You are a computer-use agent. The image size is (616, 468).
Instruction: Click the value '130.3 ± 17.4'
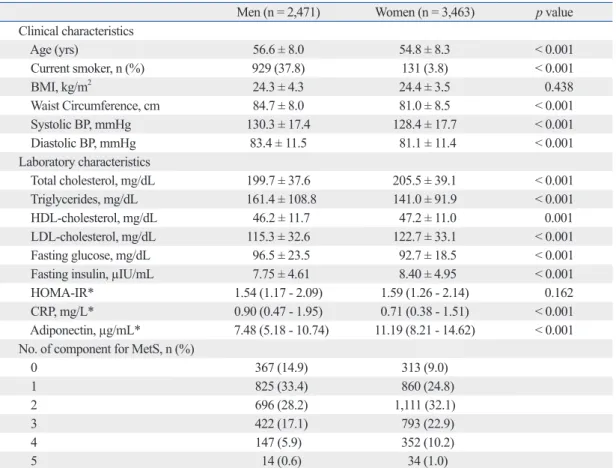point(278,125)
